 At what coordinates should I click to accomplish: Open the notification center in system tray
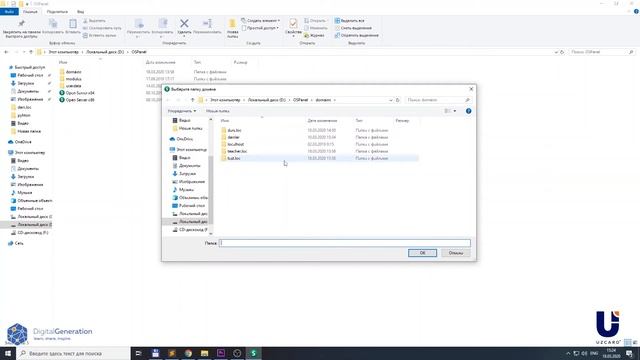629,353
